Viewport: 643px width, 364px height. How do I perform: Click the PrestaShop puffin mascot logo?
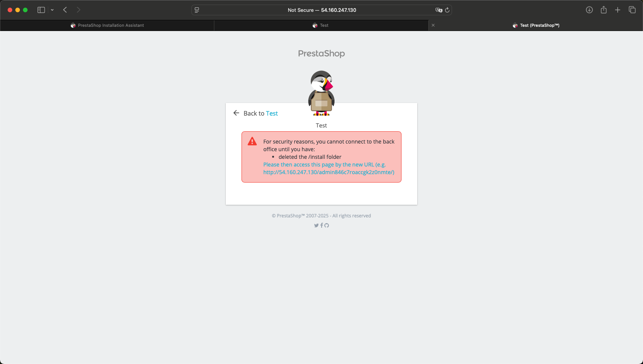321,93
